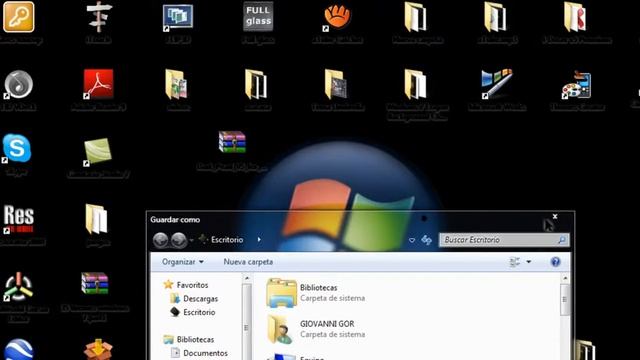Open the orange key icon on desktop

tap(18, 17)
